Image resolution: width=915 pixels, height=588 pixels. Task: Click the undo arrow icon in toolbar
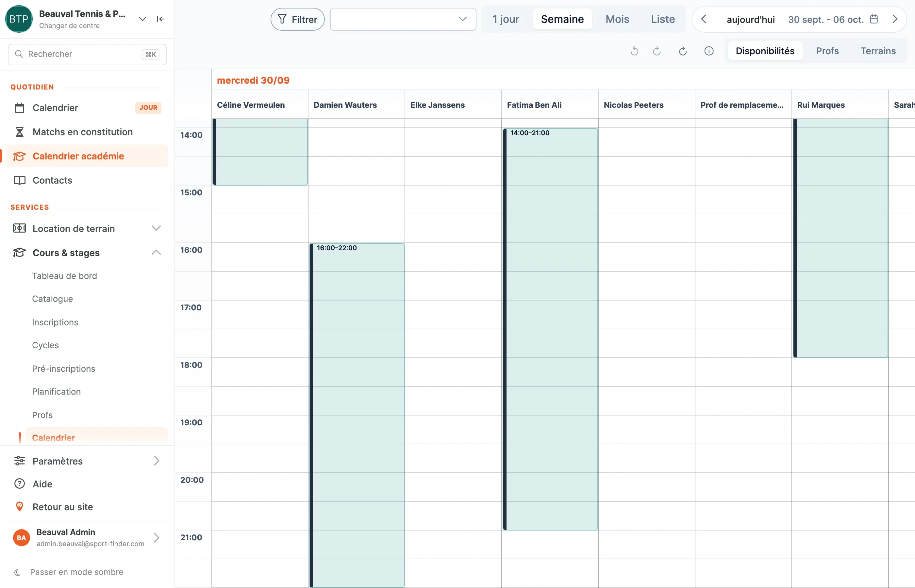click(634, 51)
